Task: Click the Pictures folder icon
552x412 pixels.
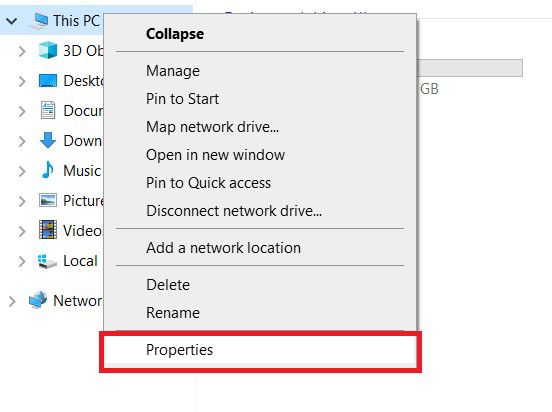Action: point(48,200)
